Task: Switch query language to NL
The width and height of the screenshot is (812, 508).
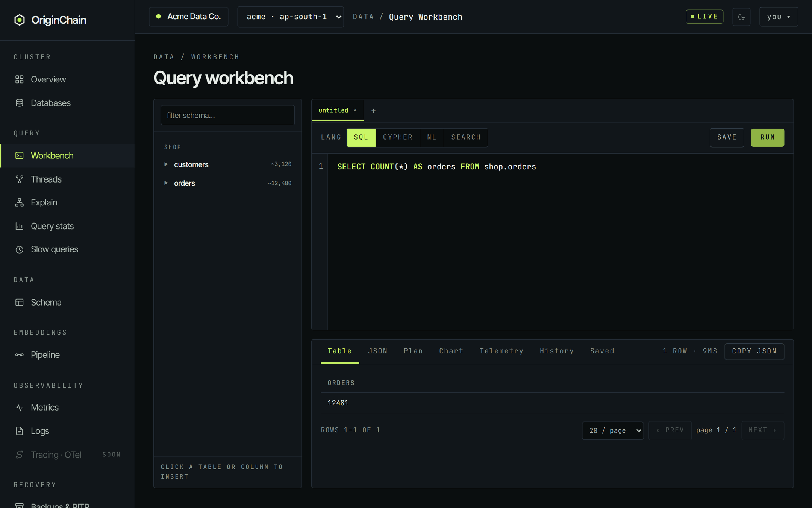Action: click(432, 137)
